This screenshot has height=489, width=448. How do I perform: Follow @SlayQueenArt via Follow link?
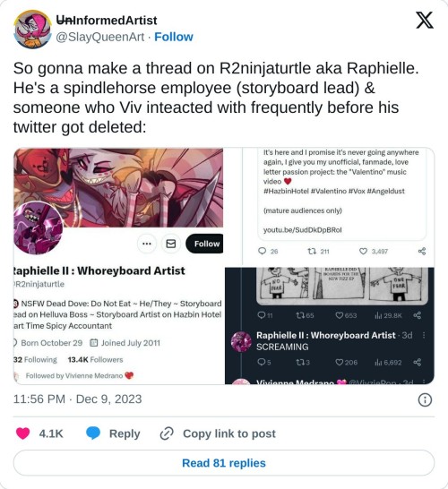click(x=174, y=37)
